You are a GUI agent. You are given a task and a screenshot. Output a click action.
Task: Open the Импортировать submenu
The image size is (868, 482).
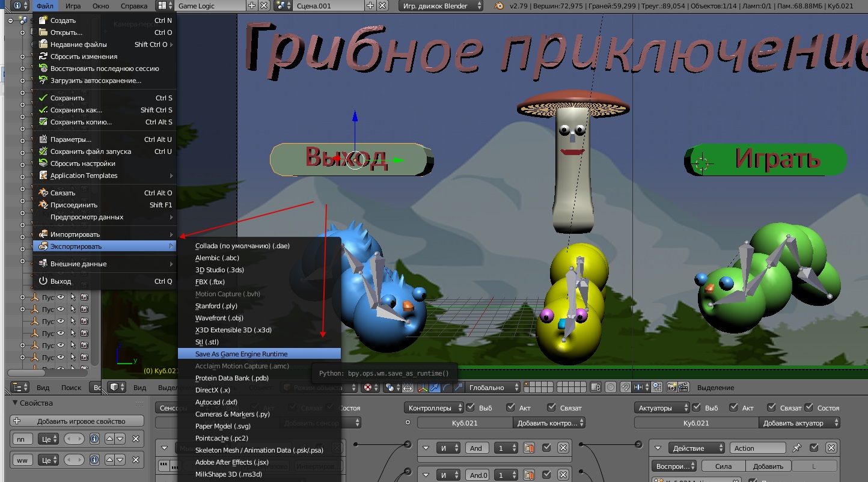tap(105, 234)
